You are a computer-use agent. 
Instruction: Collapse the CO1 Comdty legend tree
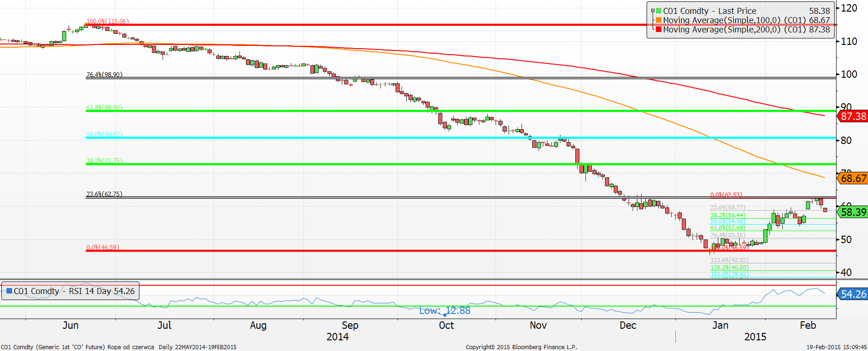pyautogui.click(x=653, y=11)
